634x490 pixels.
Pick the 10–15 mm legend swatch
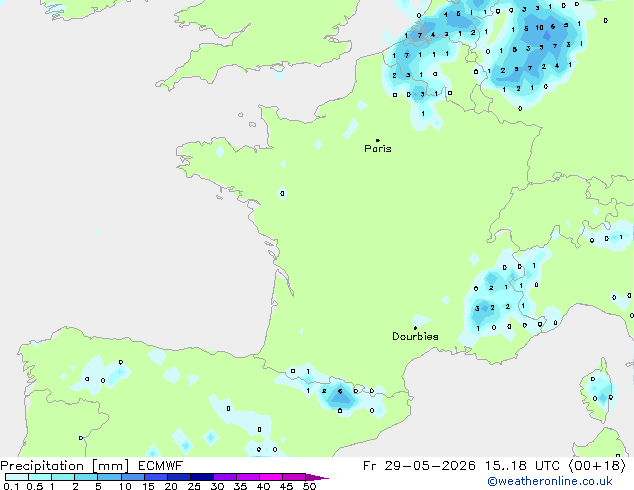tap(132, 477)
